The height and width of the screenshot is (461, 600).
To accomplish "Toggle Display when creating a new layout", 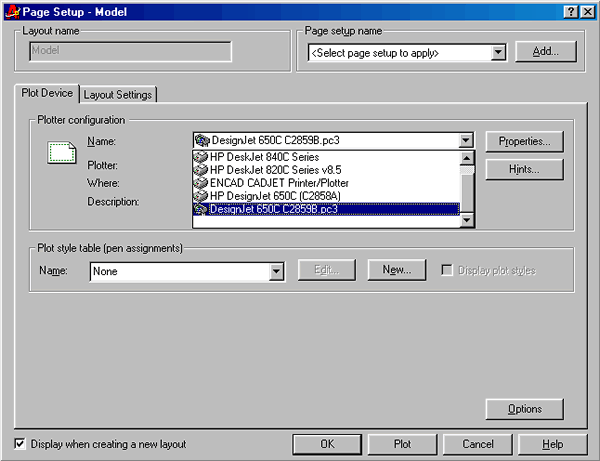I will [x=21, y=443].
